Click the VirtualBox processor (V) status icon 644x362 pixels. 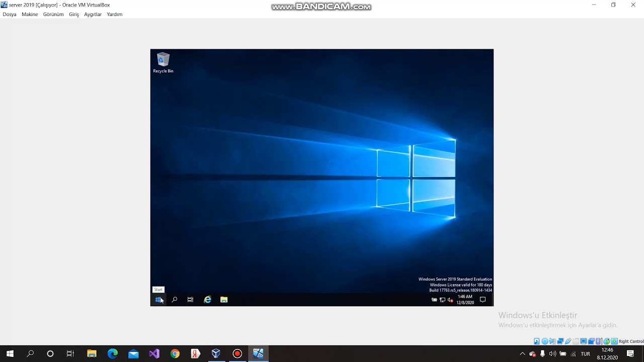coord(598,341)
